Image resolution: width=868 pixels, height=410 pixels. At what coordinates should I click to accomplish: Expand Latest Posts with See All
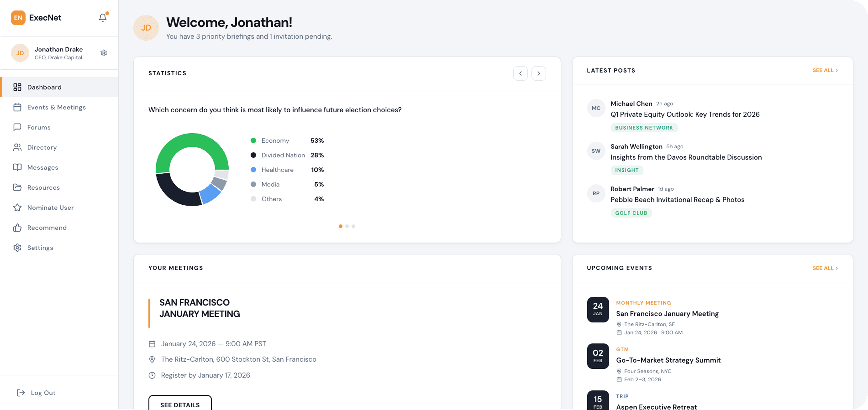tap(825, 70)
